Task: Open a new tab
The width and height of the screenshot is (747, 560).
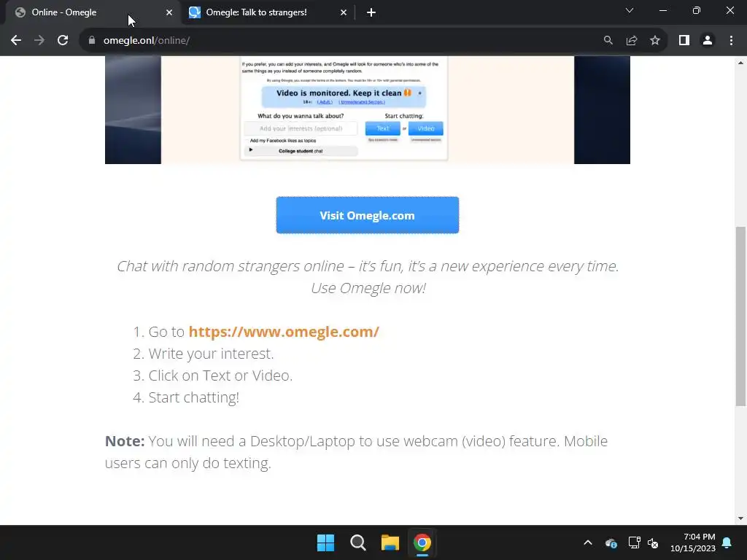Action: point(371,12)
